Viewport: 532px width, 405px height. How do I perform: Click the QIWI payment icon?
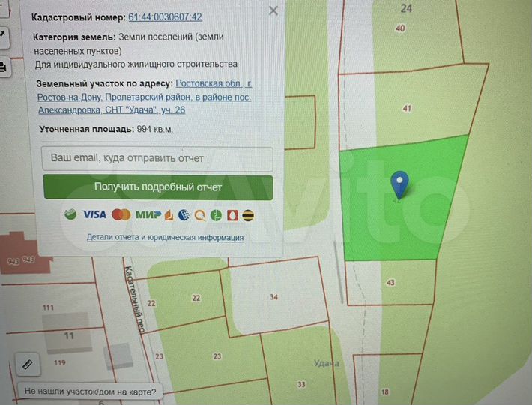(x=200, y=215)
